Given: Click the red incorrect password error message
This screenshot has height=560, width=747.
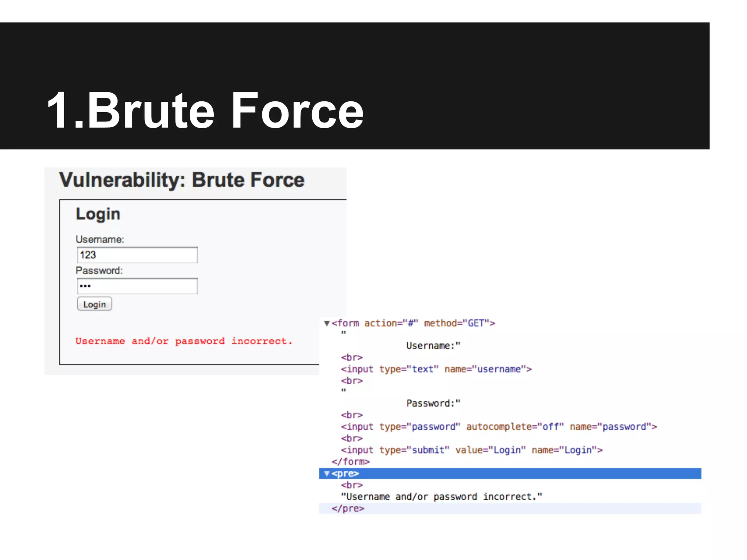Looking at the screenshot, I should [184, 341].
